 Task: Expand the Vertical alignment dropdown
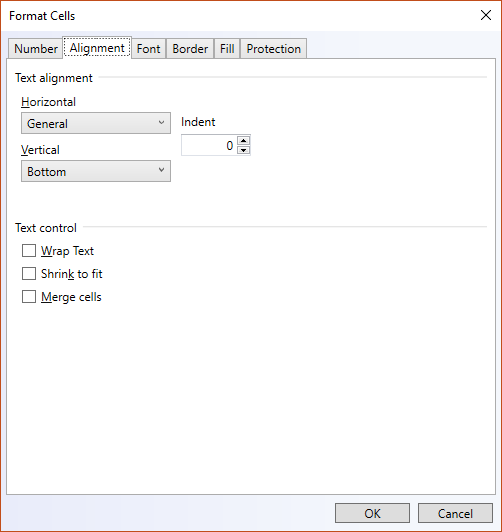point(96,171)
